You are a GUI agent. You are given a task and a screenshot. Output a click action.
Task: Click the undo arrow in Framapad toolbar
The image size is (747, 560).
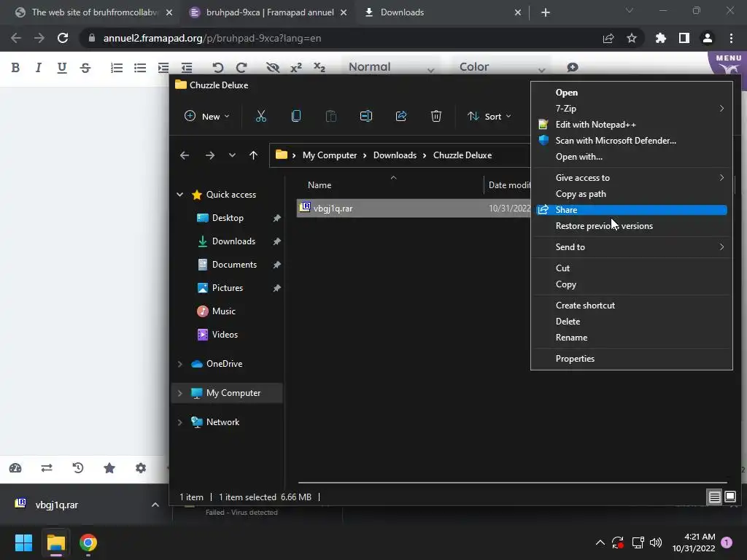[x=217, y=68]
